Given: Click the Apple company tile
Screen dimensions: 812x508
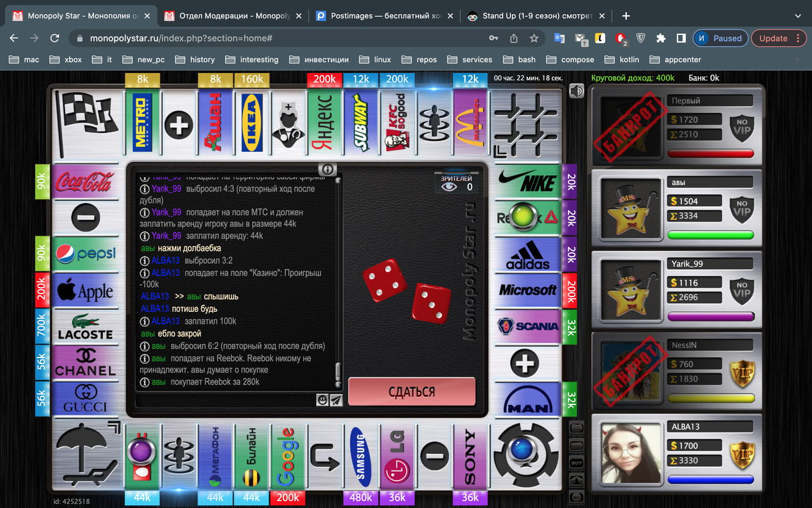Looking at the screenshot, I should [84, 291].
